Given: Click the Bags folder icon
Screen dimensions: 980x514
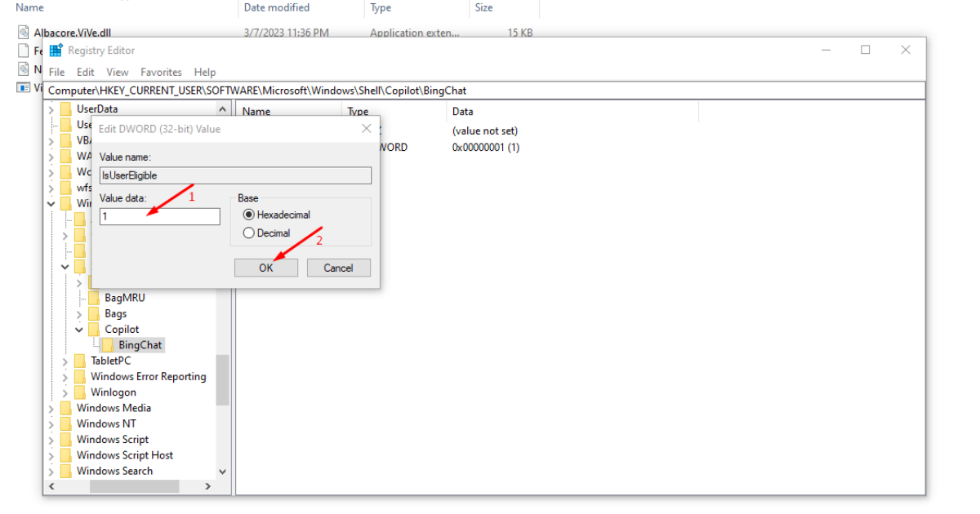Looking at the screenshot, I should pos(94,313).
